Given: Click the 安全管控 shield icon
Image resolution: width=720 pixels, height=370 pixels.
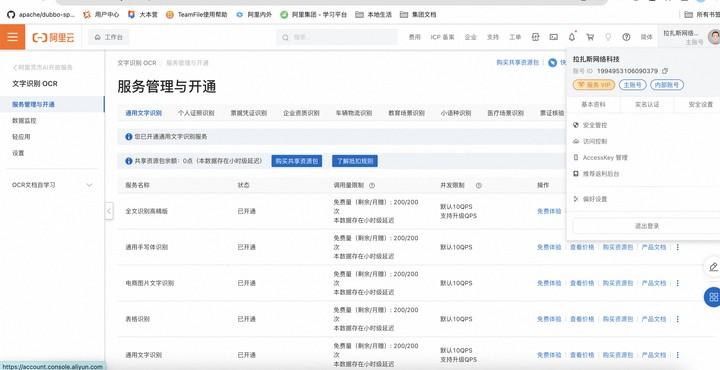Looking at the screenshot, I should tap(576, 125).
